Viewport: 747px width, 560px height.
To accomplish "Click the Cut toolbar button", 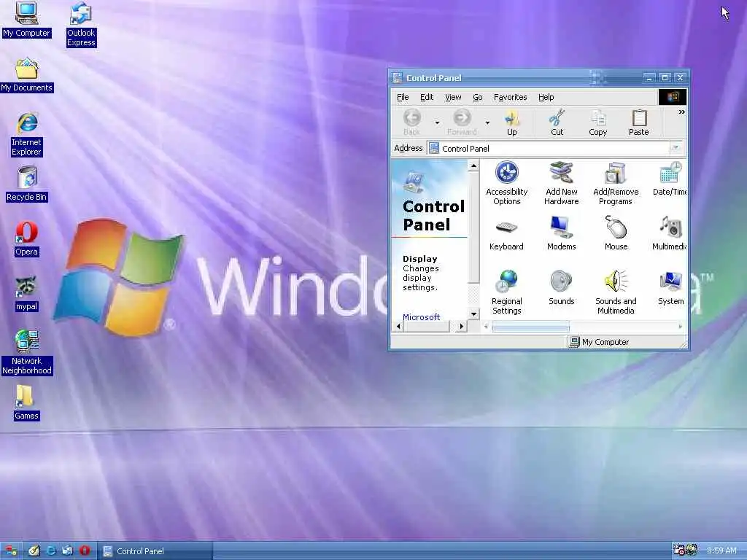I will coord(557,122).
